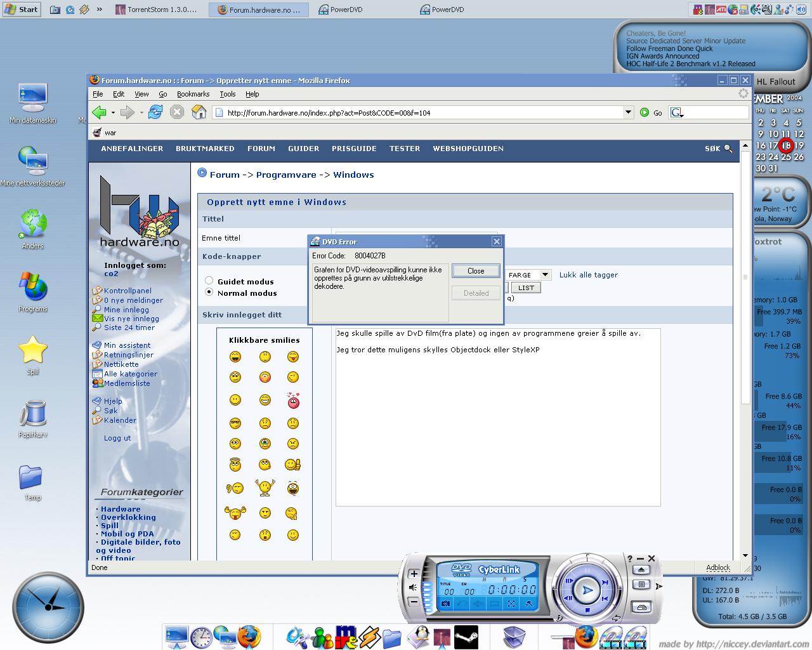Toggle PowerDVD fullscreen icon

[x=511, y=603]
